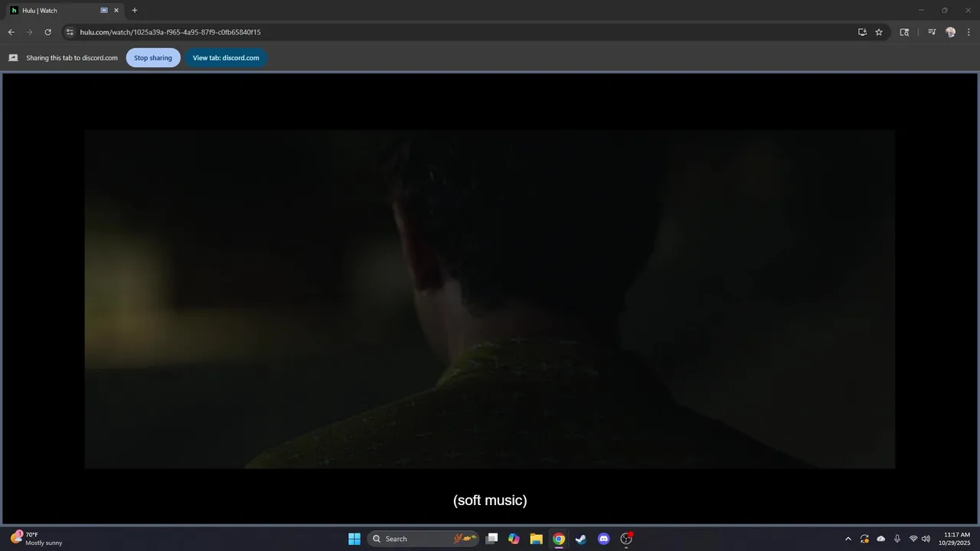The width and height of the screenshot is (980, 551).
Task: Click the (soft music) caption text
Action: [x=490, y=500]
